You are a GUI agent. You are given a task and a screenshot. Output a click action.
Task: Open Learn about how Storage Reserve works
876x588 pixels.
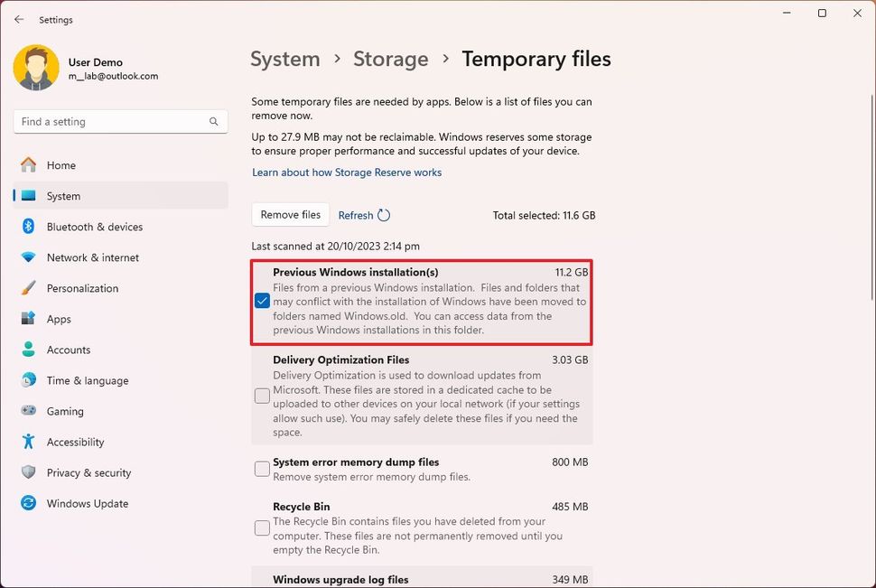(x=346, y=172)
